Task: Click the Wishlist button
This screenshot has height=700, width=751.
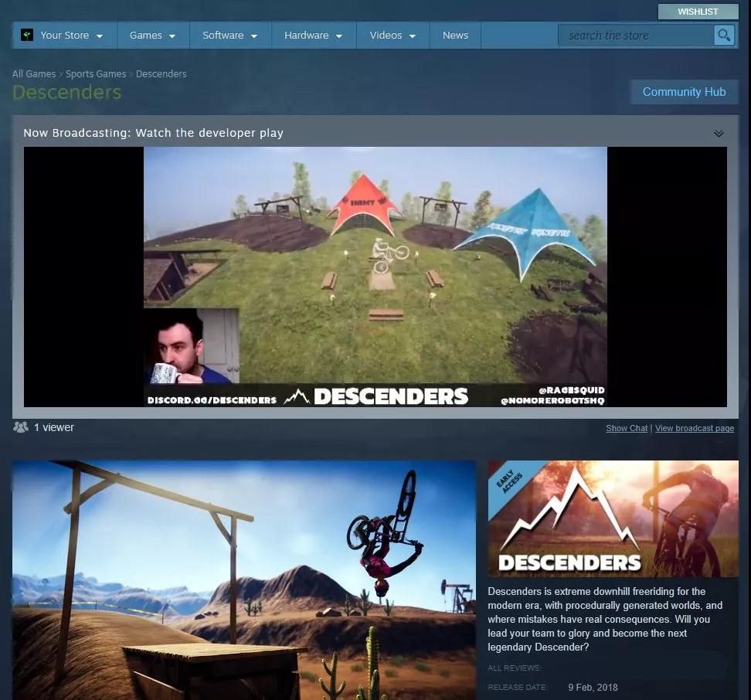Action: pos(698,12)
